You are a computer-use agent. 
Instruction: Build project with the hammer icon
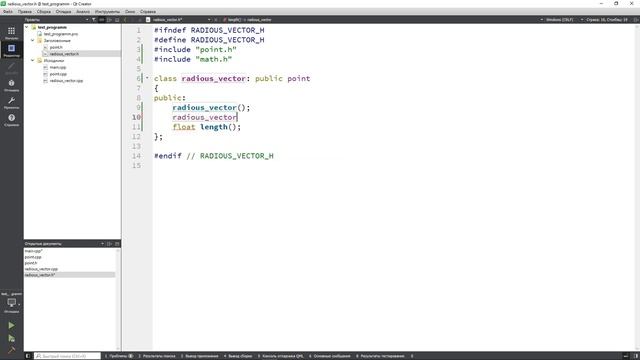coord(11,350)
